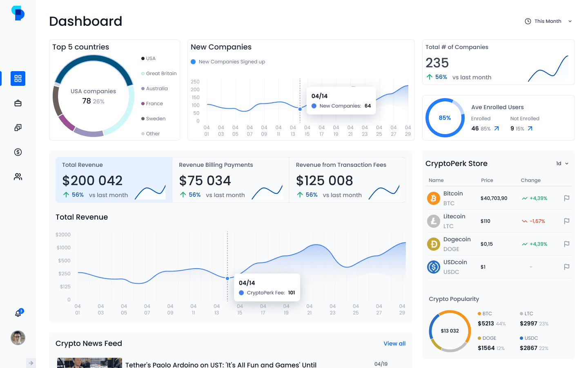Click the Bitcoin price $40,703,90
The width and height of the screenshot is (588, 368).
click(494, 198)
